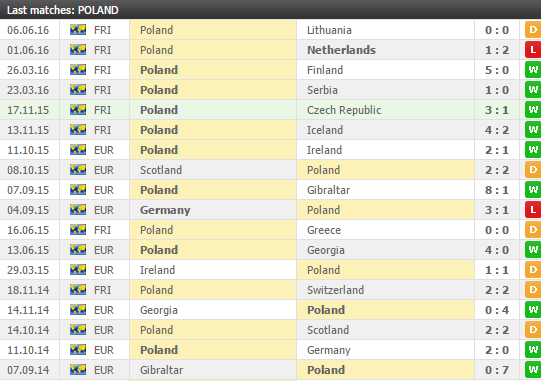Click the green W badge for Finland match

(533, 70)
